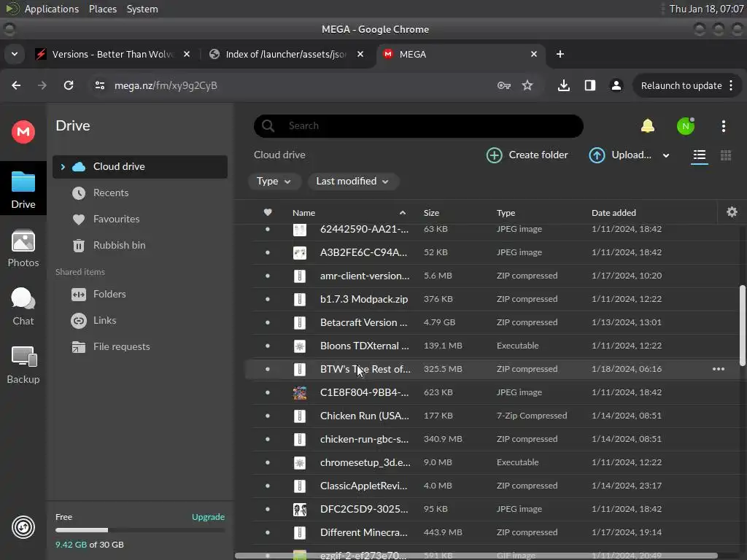Open the BTW's row three-dot options
The width and height of the screenshot is (747, 560).
[x=719, y=369]
